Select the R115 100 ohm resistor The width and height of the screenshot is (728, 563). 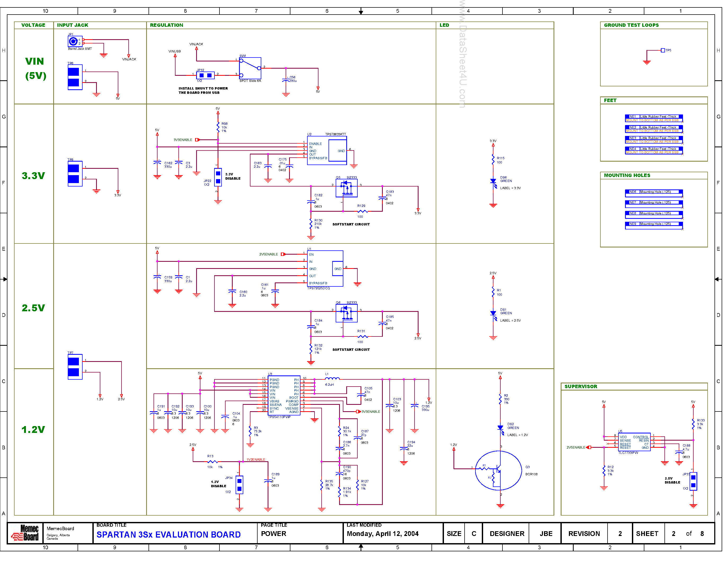click(x=493, y=159)
